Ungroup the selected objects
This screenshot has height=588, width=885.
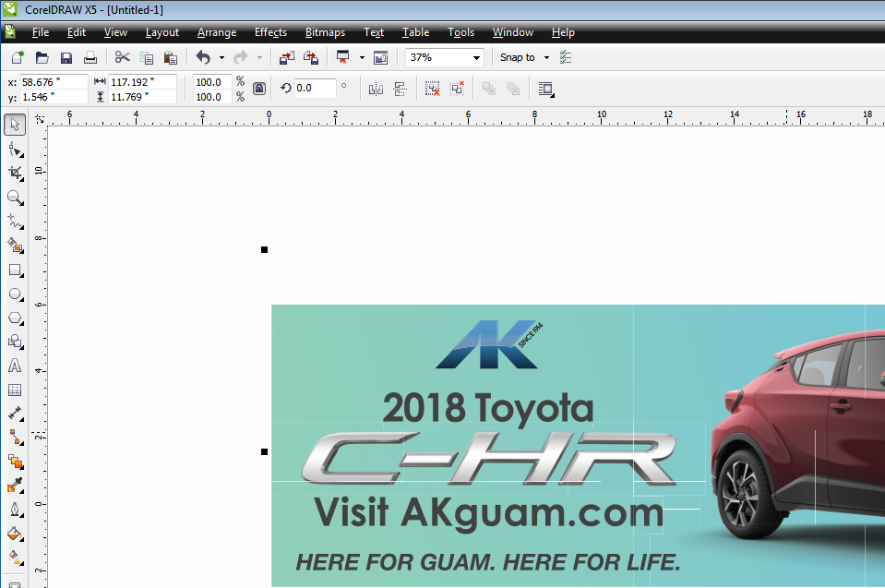[x=432, y=89]
